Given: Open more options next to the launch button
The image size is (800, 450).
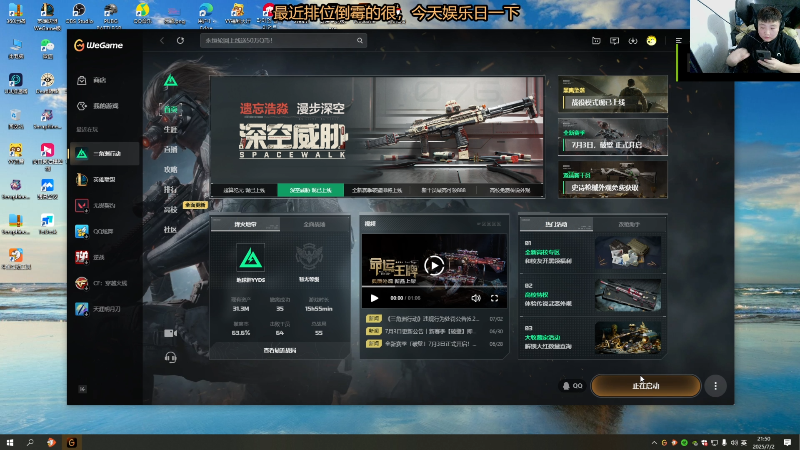Looking at the screenshot, I should (715, 386).
